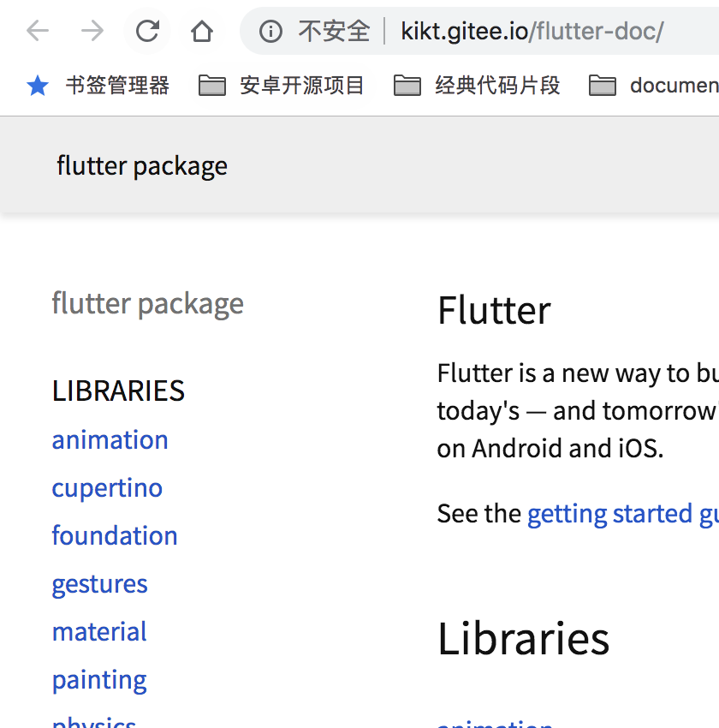Image resolution: width=719 pixels, height=728 pixels.
Task: Reload the page with refresh icon
Action: pos(147,31)
